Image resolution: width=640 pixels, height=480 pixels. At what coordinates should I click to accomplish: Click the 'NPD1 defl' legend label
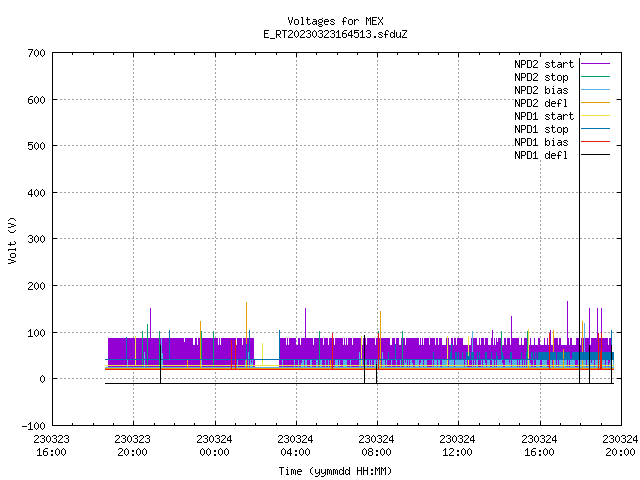pyautogui.click(x=541, y=156)
